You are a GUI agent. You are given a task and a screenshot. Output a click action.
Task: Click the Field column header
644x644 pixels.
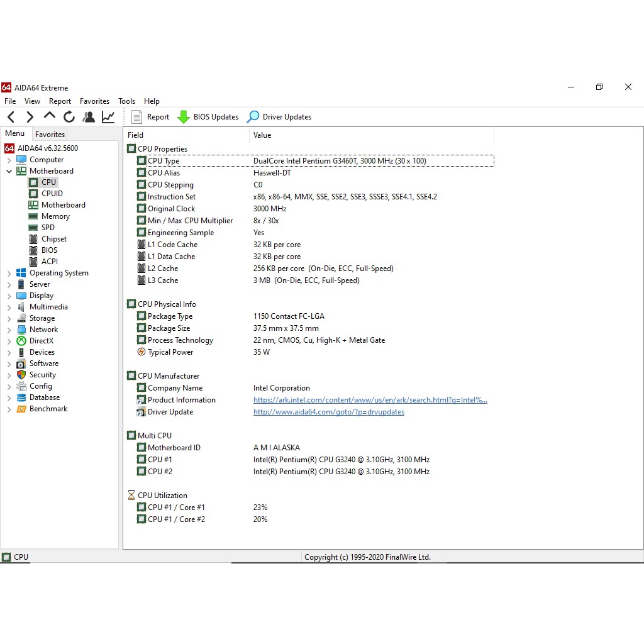[187, 135]
